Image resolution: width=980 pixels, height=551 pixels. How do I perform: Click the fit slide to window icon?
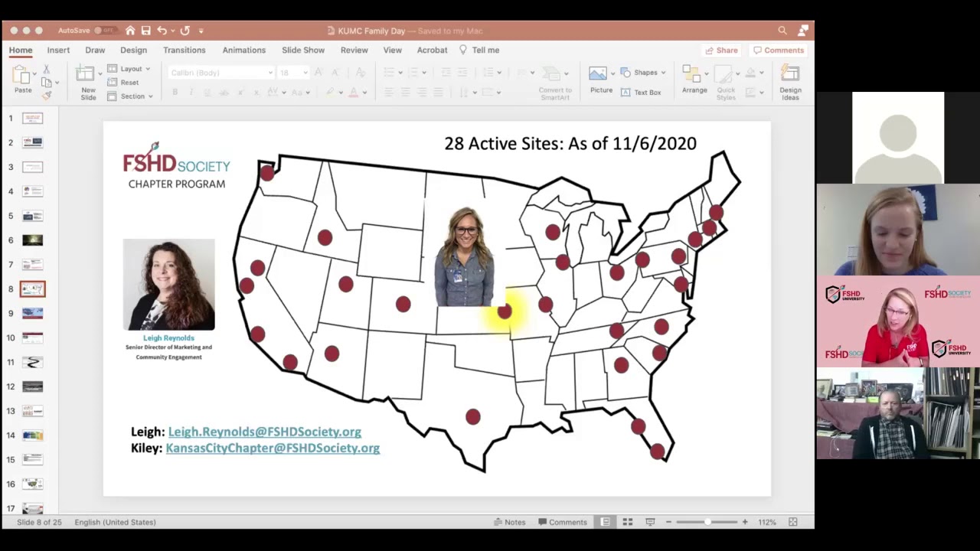tap(793, 522)
